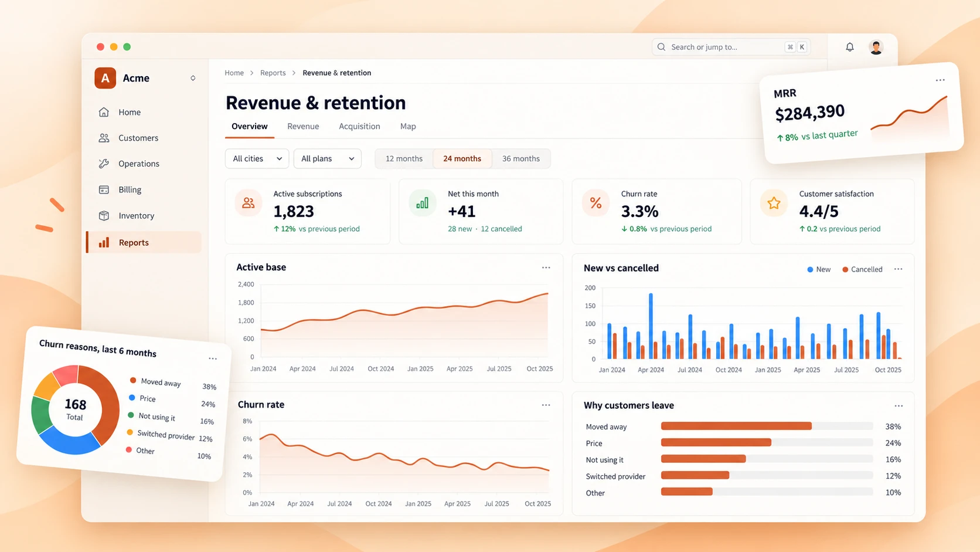The image size is (980, 552).
Task: Click the Billing card icon
Action: pyautogui.click(x=104, y=189)
